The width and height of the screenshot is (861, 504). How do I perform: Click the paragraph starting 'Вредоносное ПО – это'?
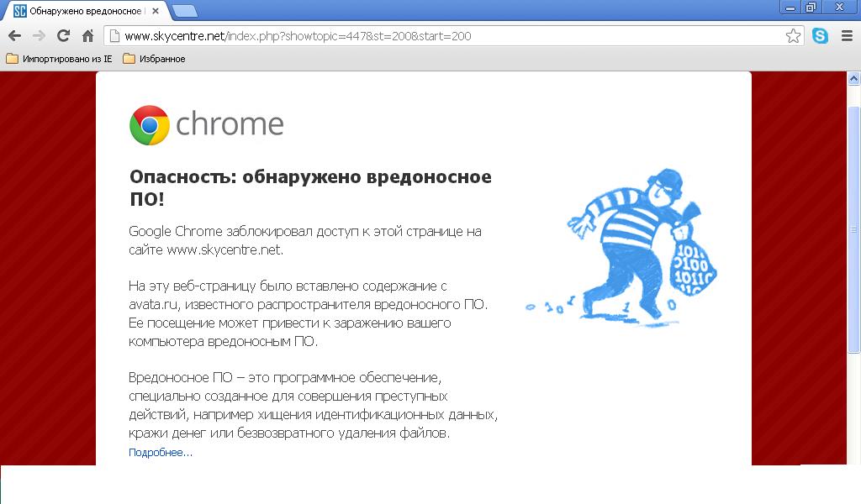point(313,405)
